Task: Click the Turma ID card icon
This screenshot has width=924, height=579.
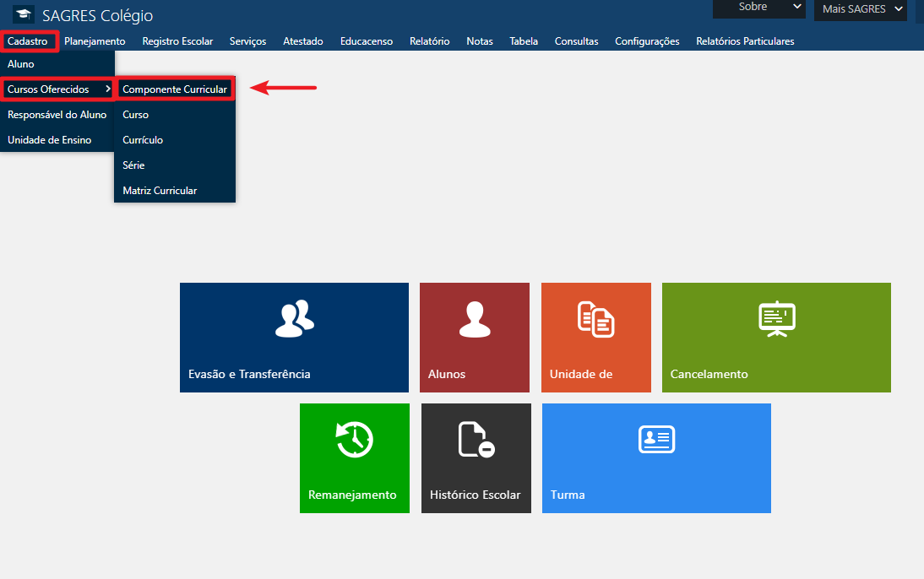Action: coord(656,439)
